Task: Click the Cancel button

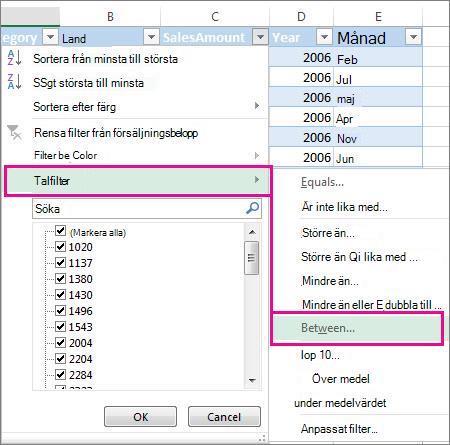Action: tap(224, 417)
